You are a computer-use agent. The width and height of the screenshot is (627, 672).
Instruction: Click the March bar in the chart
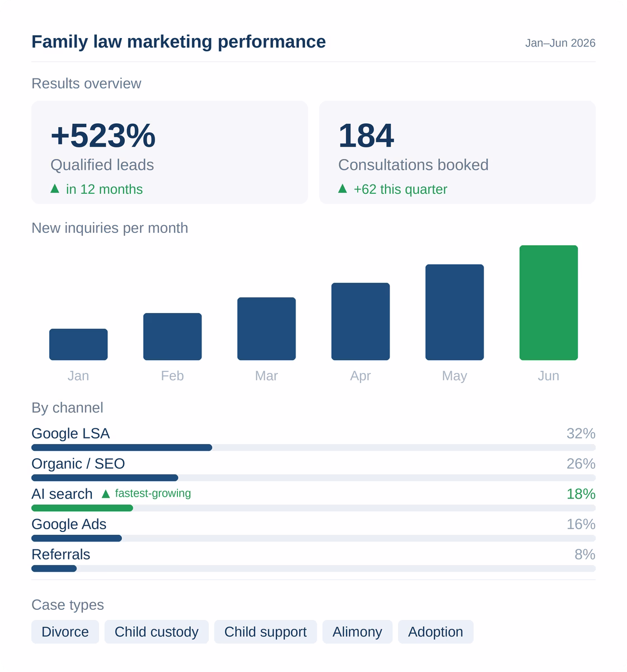(x=266, y=329)
